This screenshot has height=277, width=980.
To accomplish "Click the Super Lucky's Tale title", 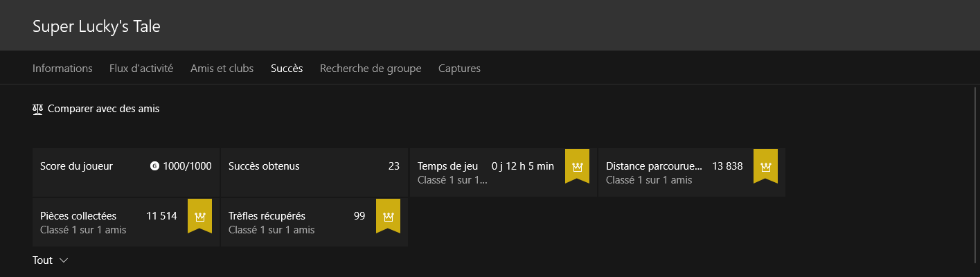I will [x=96, y=26].
